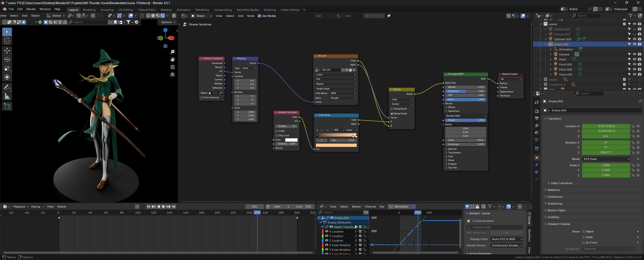Hide Cylinder.003 using its eye icon
Image resolution: width=644 pixels, height=260 pixels.
[634, 39]
